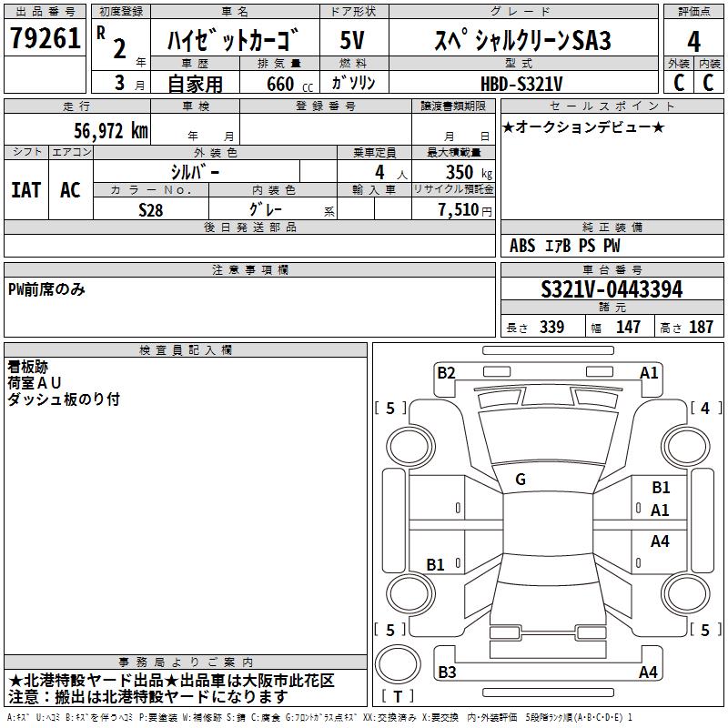728x728 pixels.
Task: Click damage mark A4 on rear bumper
Action: 648,672
